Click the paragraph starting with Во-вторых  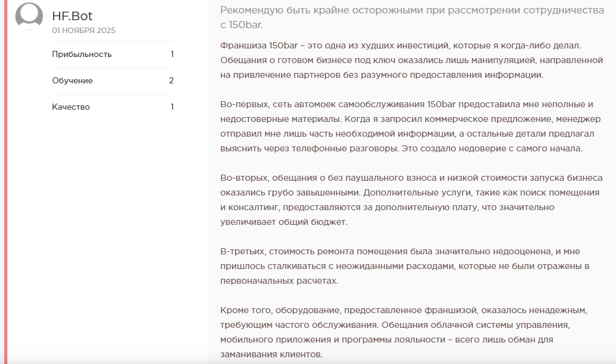[411, 200]
